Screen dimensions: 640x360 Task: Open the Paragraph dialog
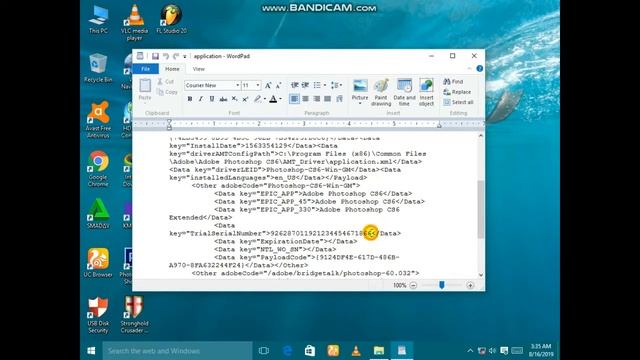tap(339, 99)
